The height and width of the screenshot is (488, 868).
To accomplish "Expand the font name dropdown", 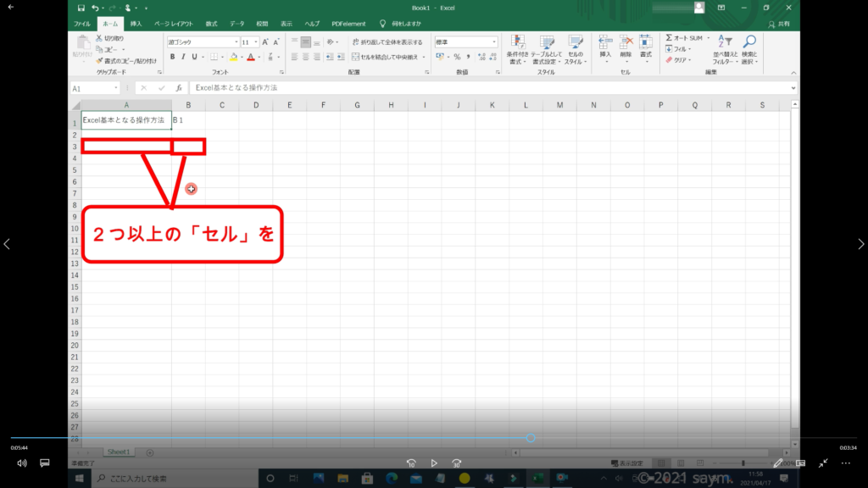I will 235,42.
